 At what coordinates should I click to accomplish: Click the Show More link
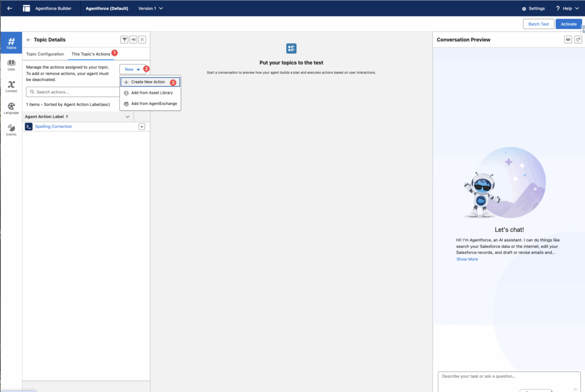(x=467, y=259)
